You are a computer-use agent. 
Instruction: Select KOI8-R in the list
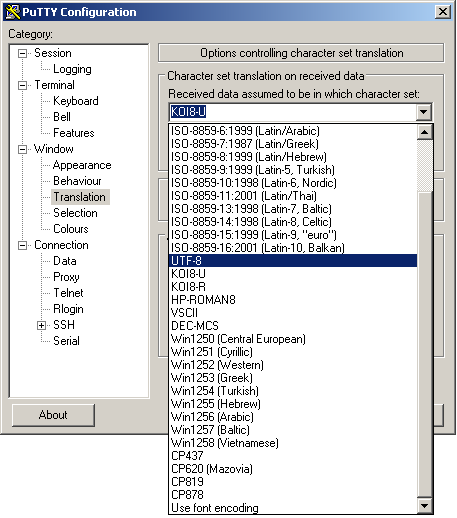pyautogui.click(x=293, y=287)
